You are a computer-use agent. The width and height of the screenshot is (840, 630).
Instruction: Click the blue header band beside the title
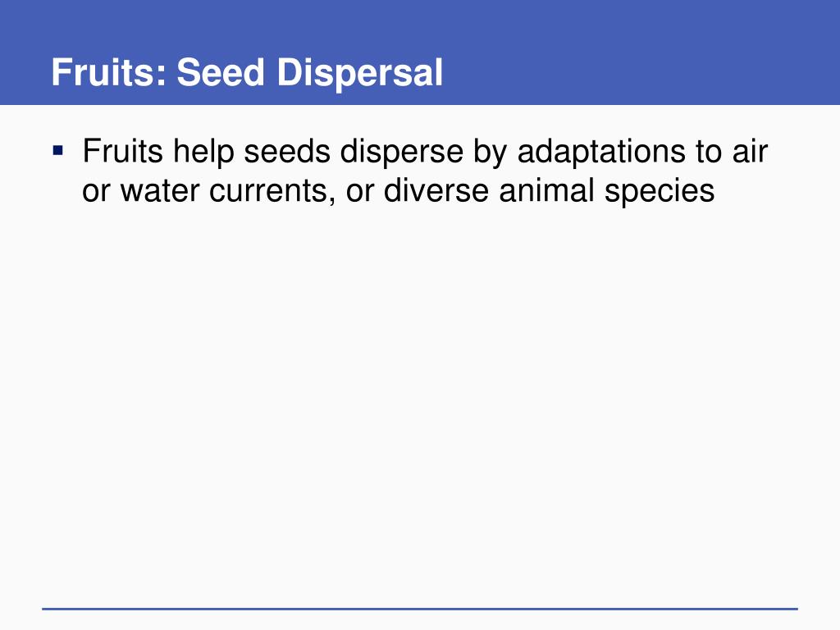(x=643, y=53)
